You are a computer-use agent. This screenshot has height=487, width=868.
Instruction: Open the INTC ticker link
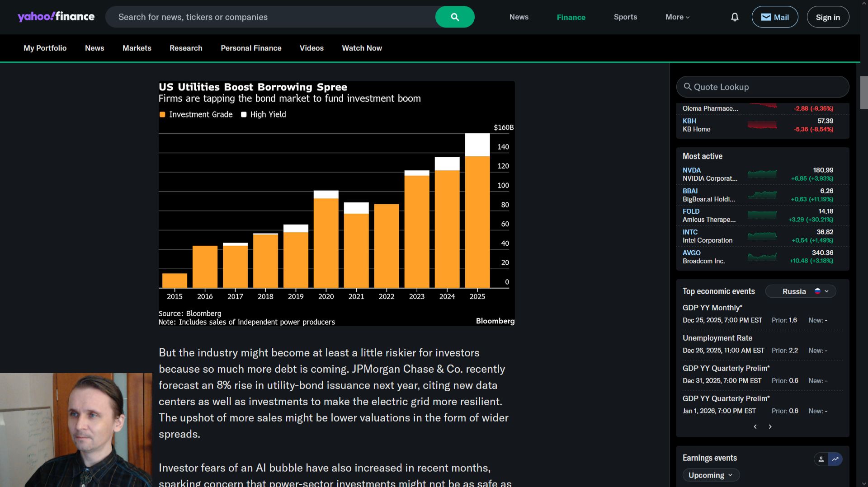pyautogui.click(x=690, y=232)
